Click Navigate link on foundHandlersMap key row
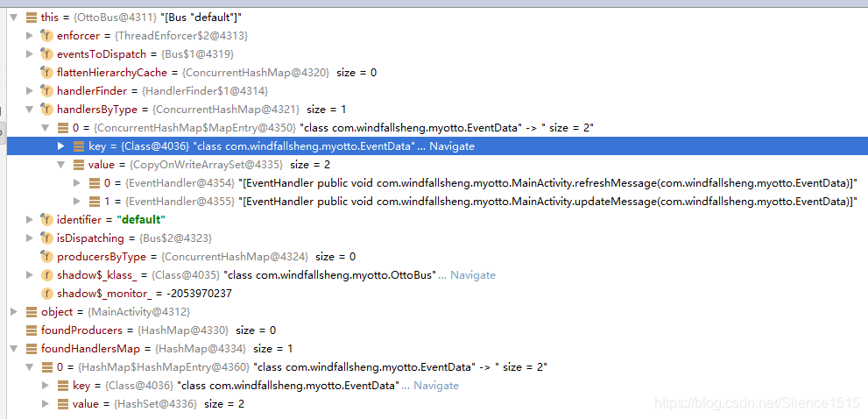868x419 pixels. pos(436,385)
